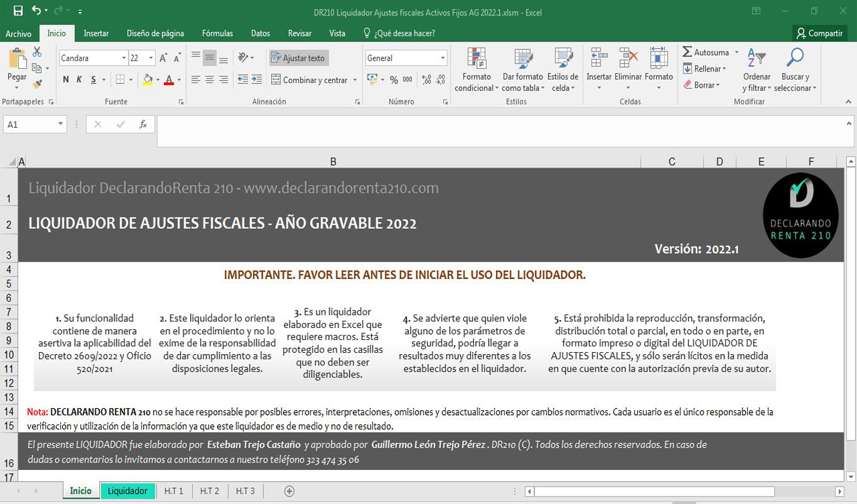Open Ordenar y filtrar menu
The height and width of the screenshot is (504, 857).
[x=757, y=70]
